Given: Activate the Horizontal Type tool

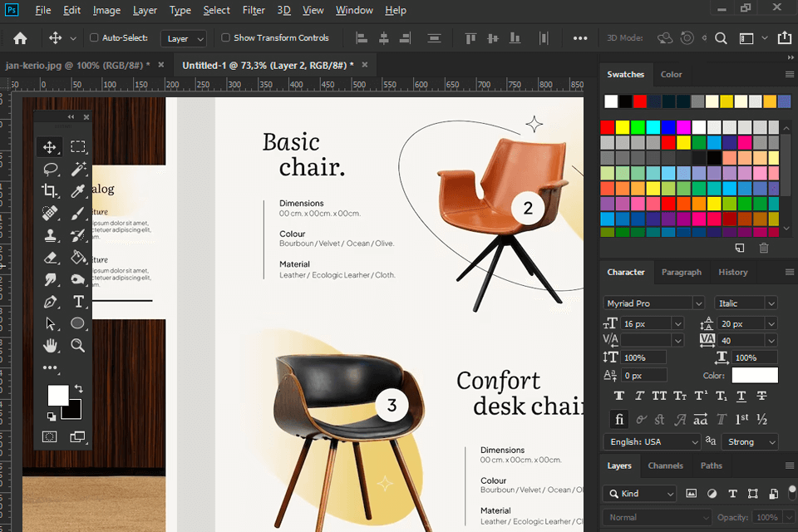Looking at the screenshot, I should [x=78, y=302].
